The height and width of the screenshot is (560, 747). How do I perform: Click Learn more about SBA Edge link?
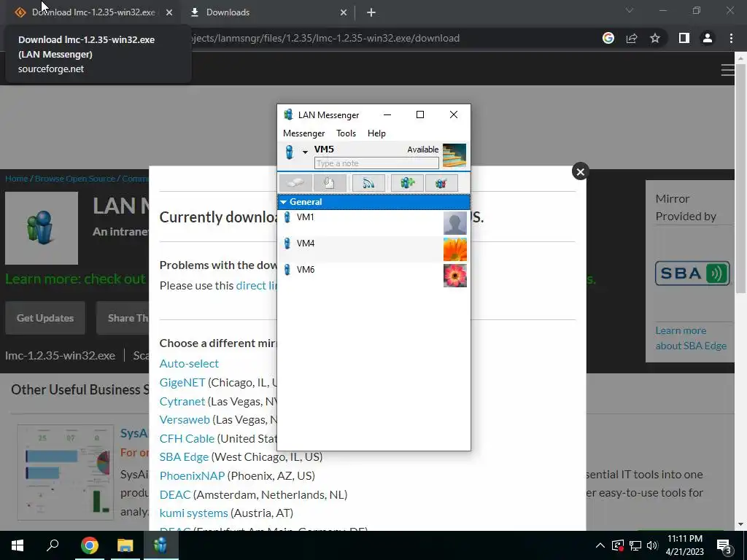[691, 338]
